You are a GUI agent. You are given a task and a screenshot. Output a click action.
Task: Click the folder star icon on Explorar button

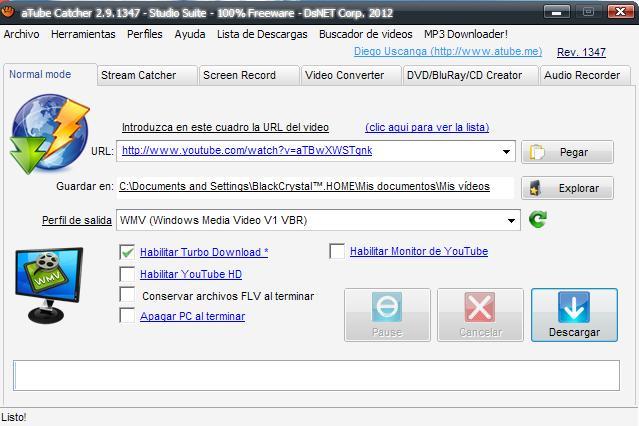535,188
